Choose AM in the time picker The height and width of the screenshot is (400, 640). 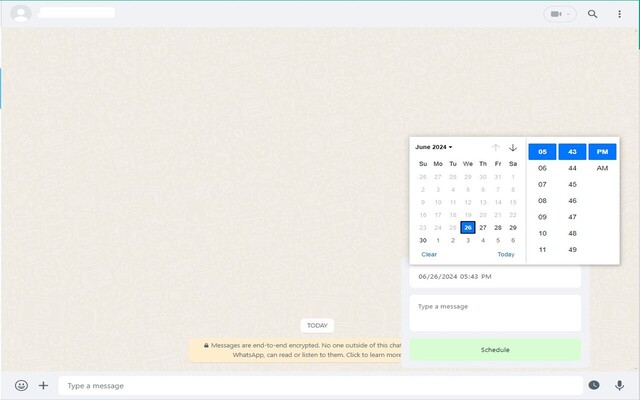click(602, 168)
